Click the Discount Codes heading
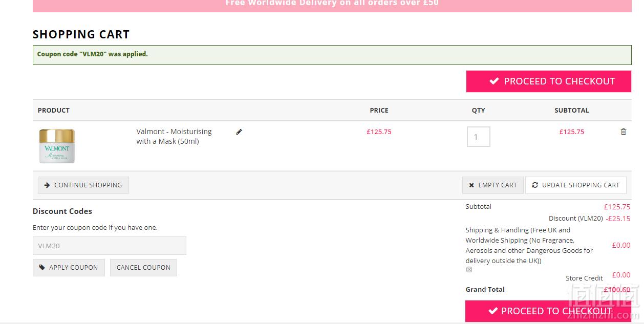This screenshot has width=644, height=324. coord(62,211)
